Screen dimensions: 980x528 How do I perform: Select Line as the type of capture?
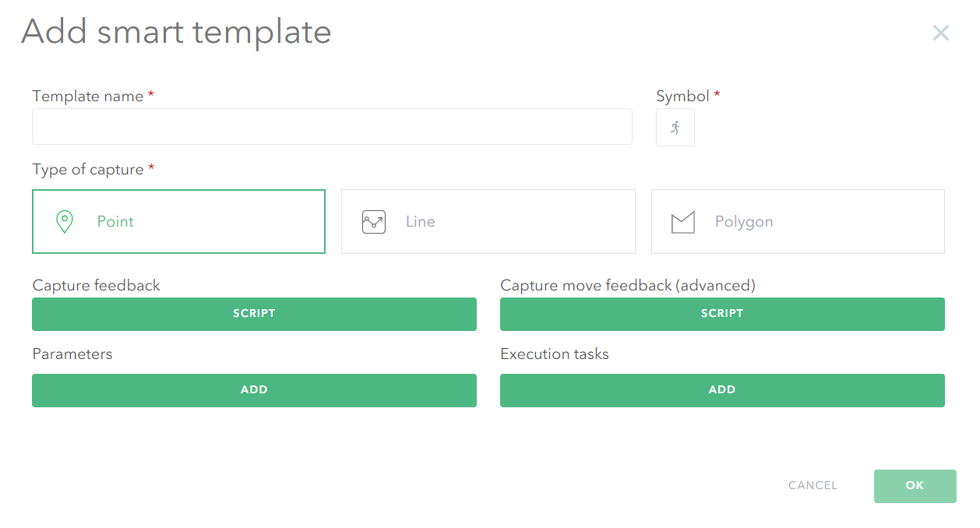(488, 221)
